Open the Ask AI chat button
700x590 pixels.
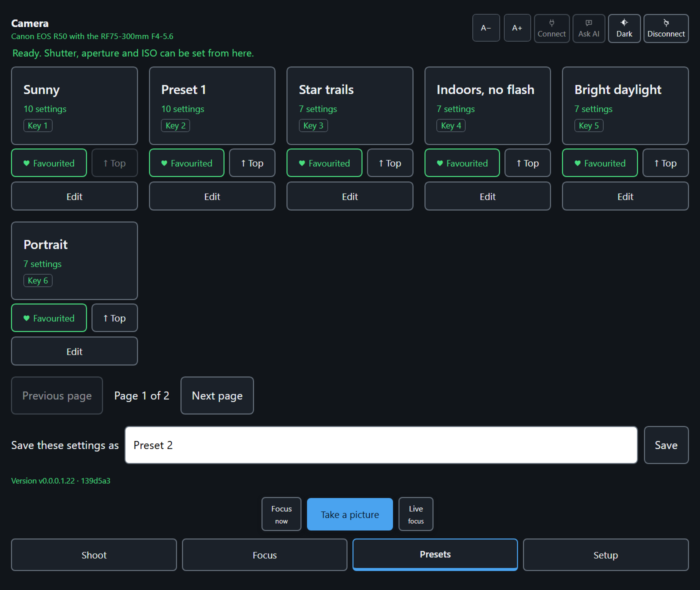(588, 28)
